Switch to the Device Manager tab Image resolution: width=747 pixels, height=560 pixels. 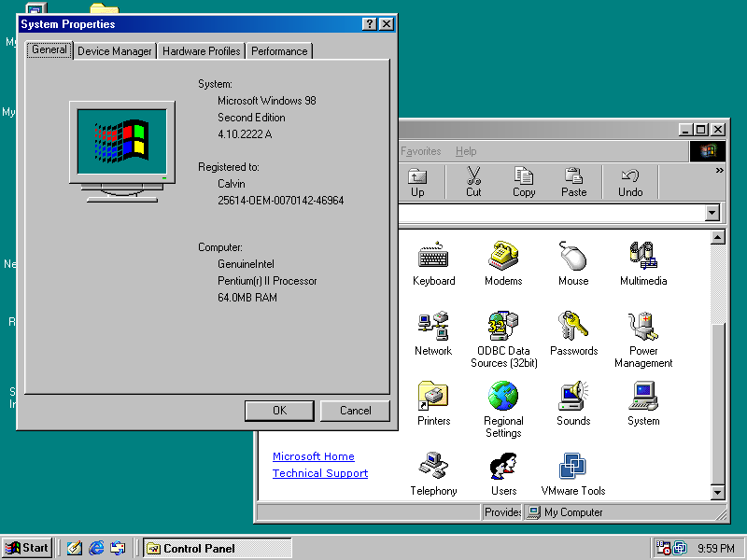(x=114, y=51)
